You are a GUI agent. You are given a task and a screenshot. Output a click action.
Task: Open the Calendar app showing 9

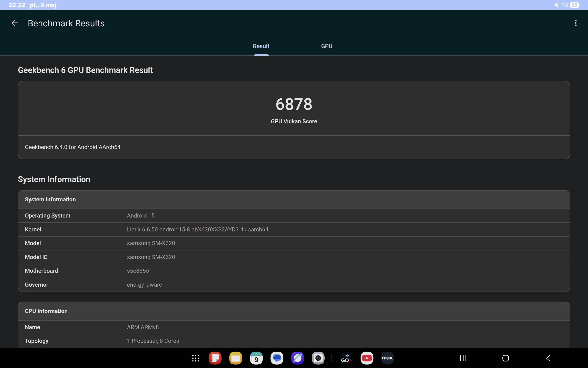[x=256, y=358]
